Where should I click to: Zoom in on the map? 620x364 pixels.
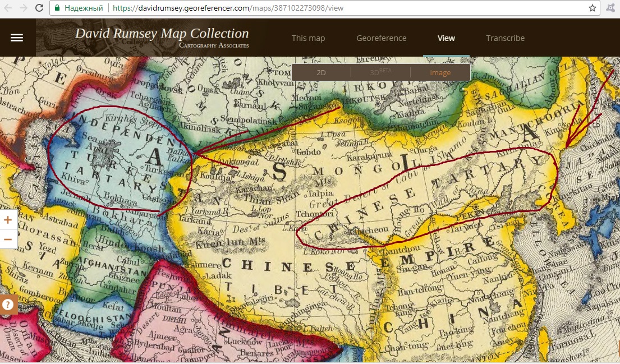[x=8, y=220]
